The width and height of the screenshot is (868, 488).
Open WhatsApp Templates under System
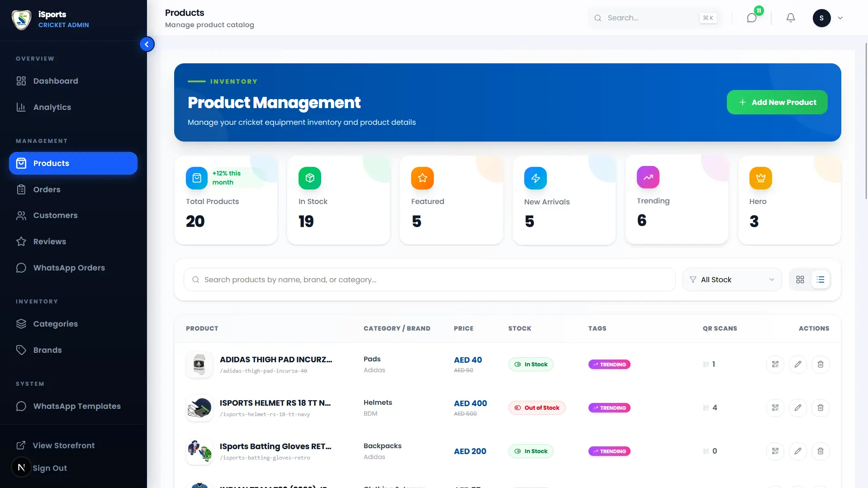click(73, 406)
